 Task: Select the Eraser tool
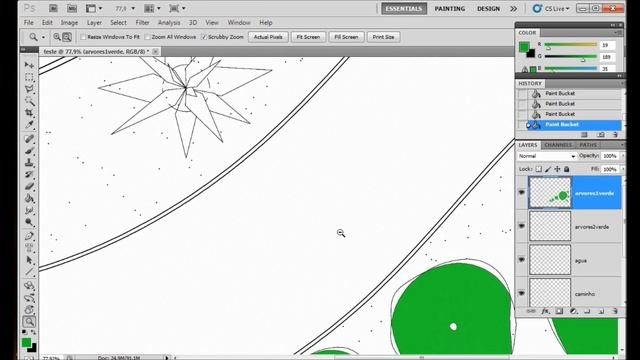point(29,186)
